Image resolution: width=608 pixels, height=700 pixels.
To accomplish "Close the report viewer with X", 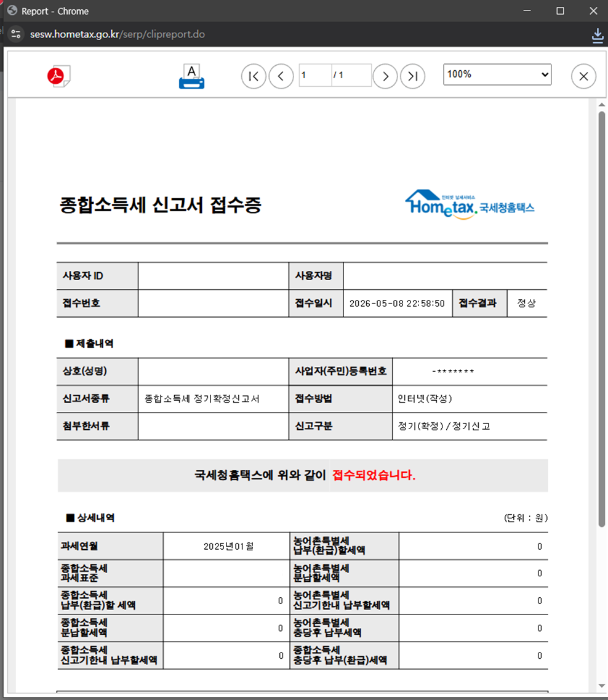I will tap(583, 76).
